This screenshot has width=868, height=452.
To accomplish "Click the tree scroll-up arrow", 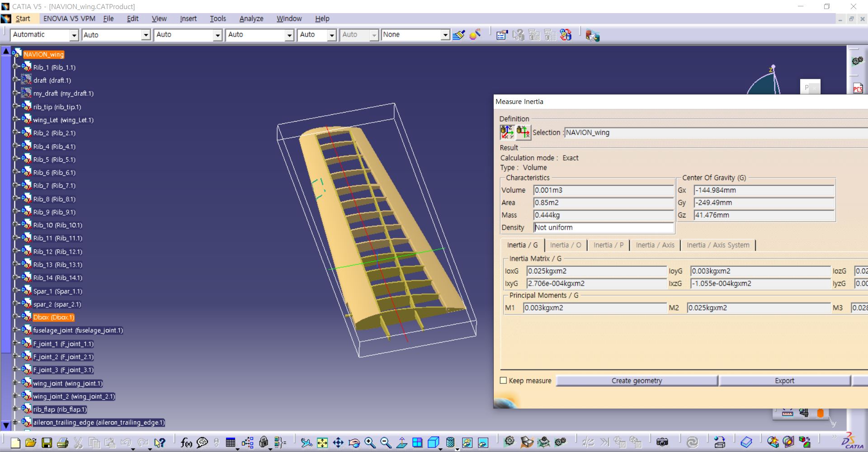I will 6,51.
